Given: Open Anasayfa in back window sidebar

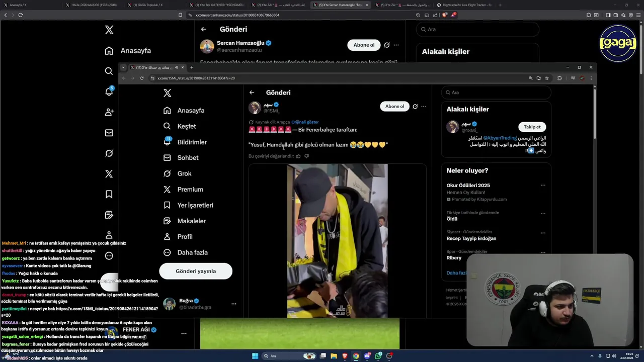Looking at the screenshot, I should click(129, 51).
